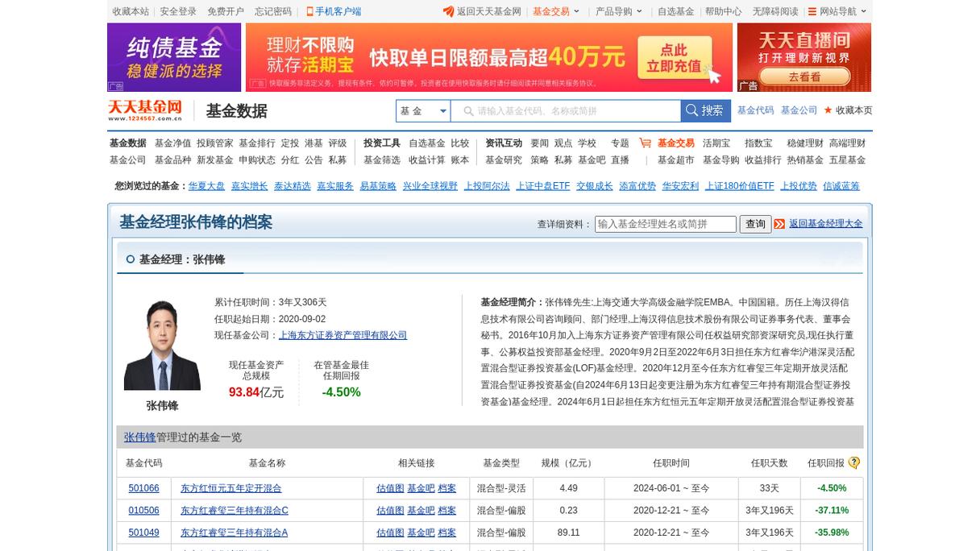Open 上证180价值ETF in browsed funds
Image resolution: width=980 pixels, height=551 pixels.
point(739,186)
